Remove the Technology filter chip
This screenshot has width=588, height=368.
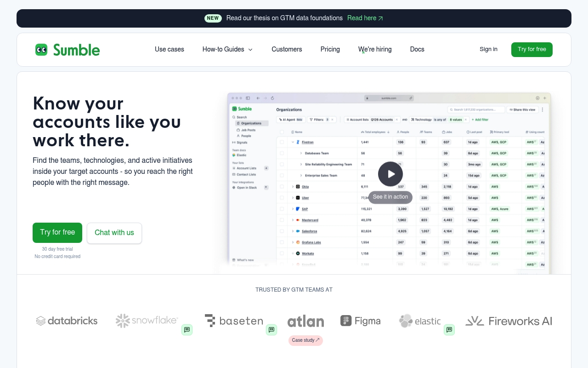[x=465, y=120]
